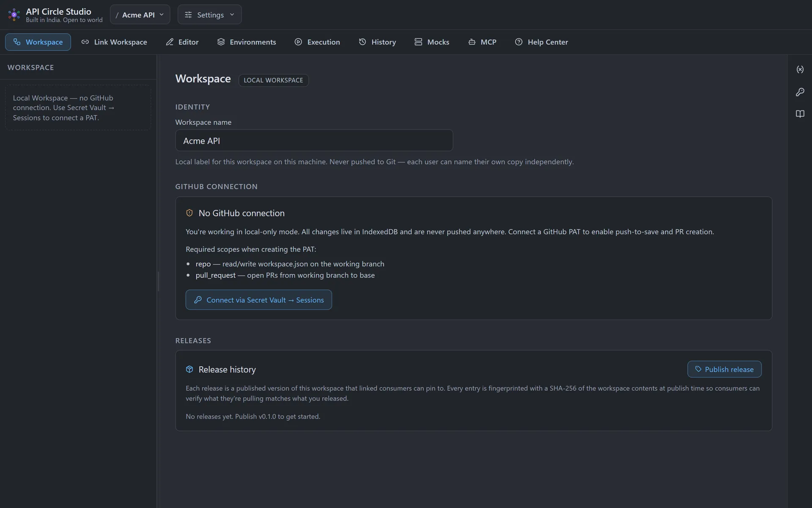Click 'No releases yet. Publish v0.1.0' text
The height and width of the screenshot is (508, 812).
point(253,417)
